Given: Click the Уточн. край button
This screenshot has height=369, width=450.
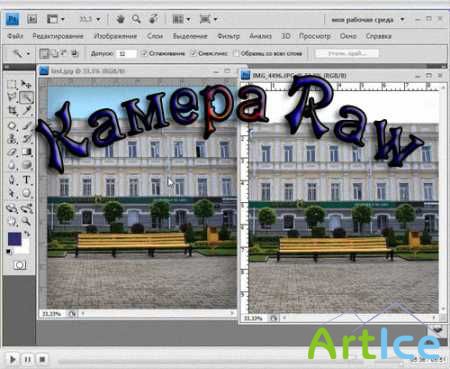Looking at the screenshot, I should point(347,53).
